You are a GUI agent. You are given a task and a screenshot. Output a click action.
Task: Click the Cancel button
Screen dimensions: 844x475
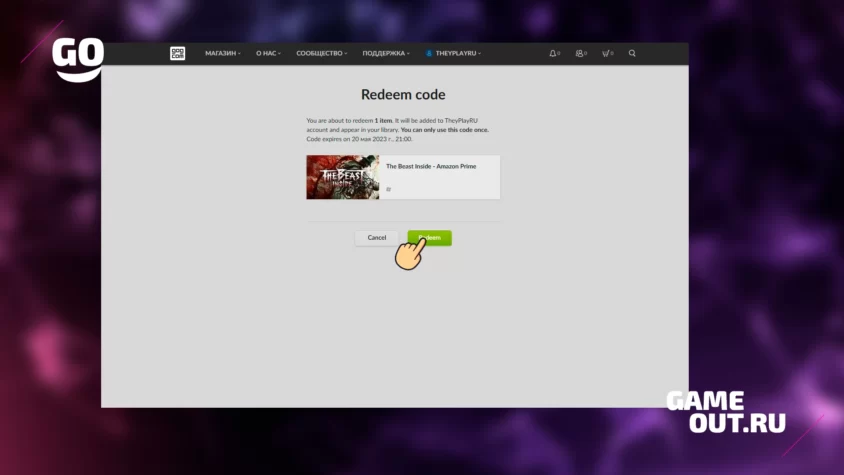point(377,238)
